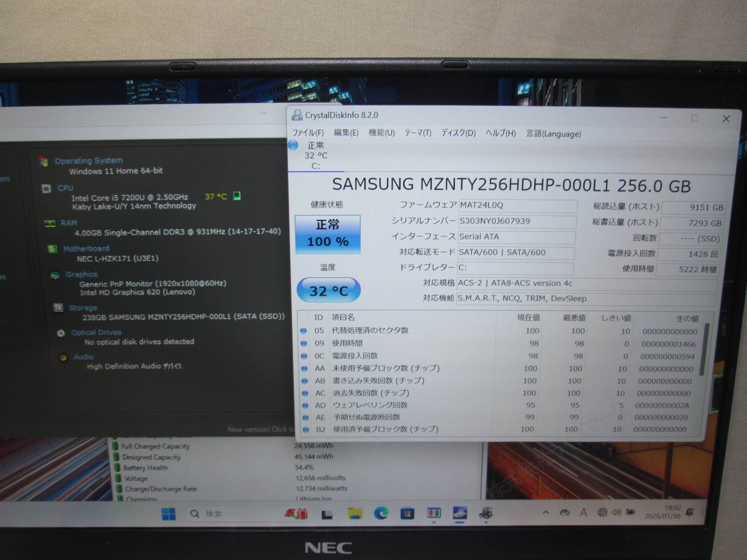Click the blue status dot for row AD
This screenshot has width=747, height=560.
click(x=305, y=406)
